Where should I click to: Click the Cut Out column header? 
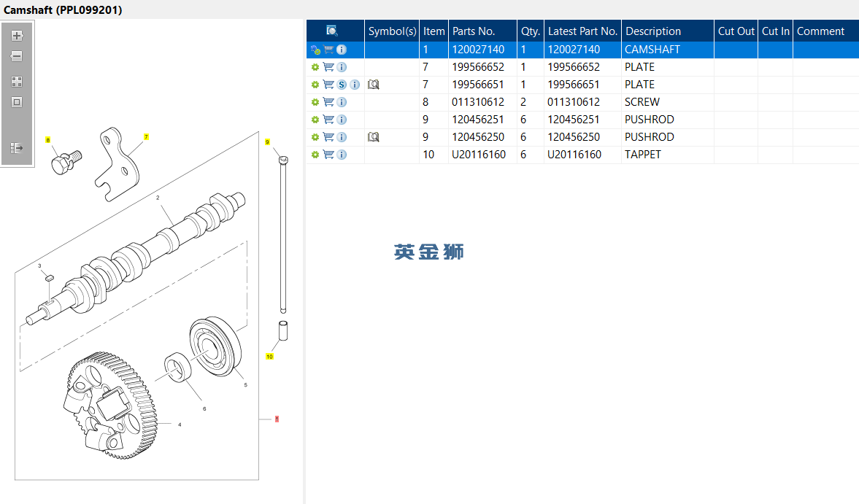click(736, 31)
